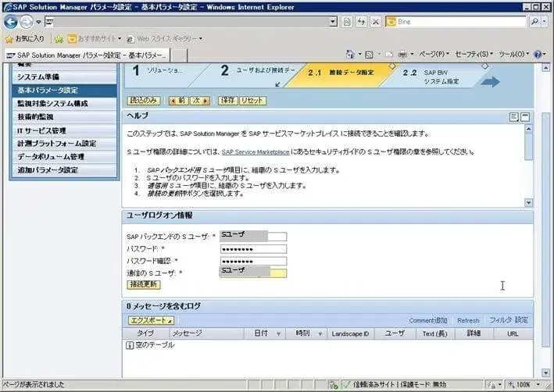554x392 pixels.
Task: Click the Refresh link in log toolbar
Action: pos(468,321)
